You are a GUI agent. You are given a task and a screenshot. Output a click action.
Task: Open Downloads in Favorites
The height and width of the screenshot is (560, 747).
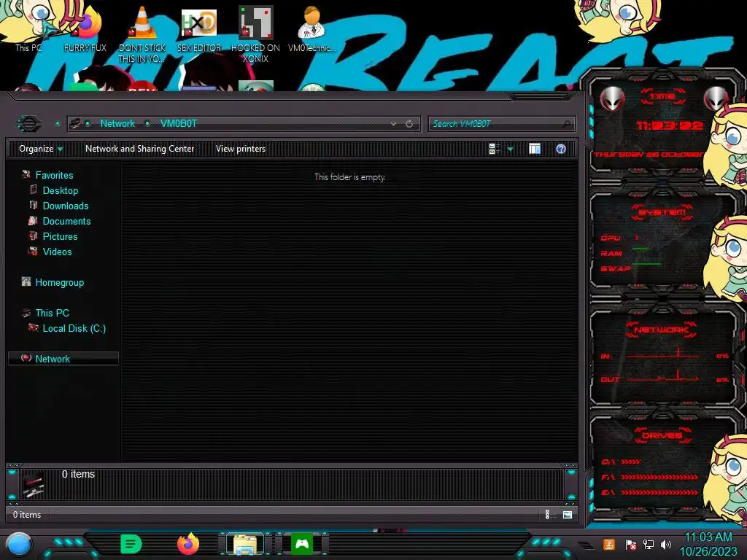pos(66,206)
